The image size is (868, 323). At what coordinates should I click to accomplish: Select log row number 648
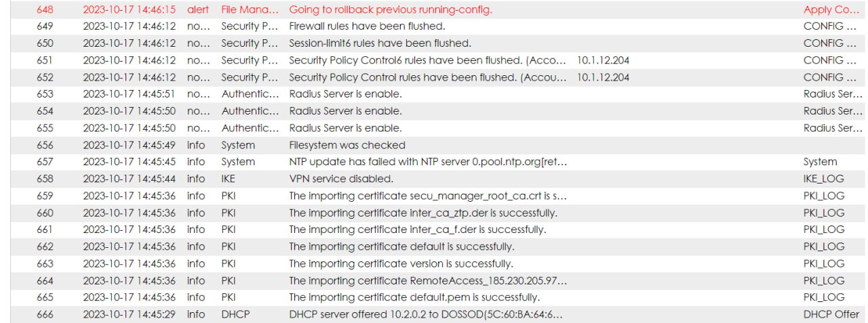45,9
